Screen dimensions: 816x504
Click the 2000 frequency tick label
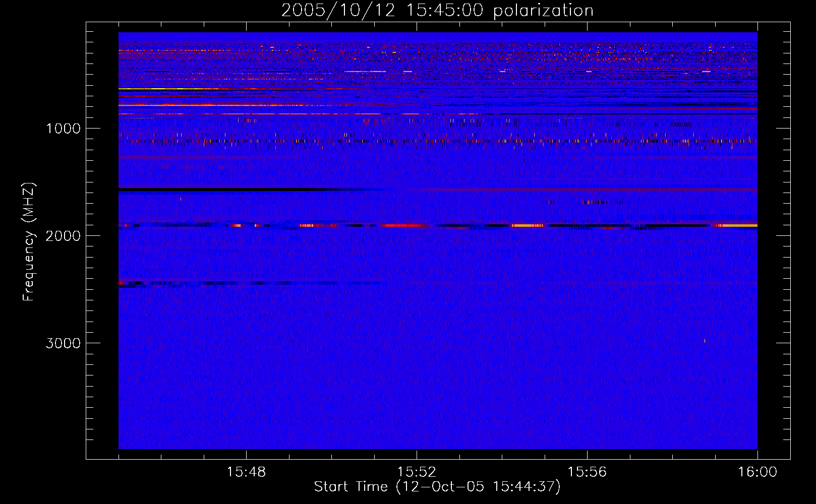pos(63,236)
